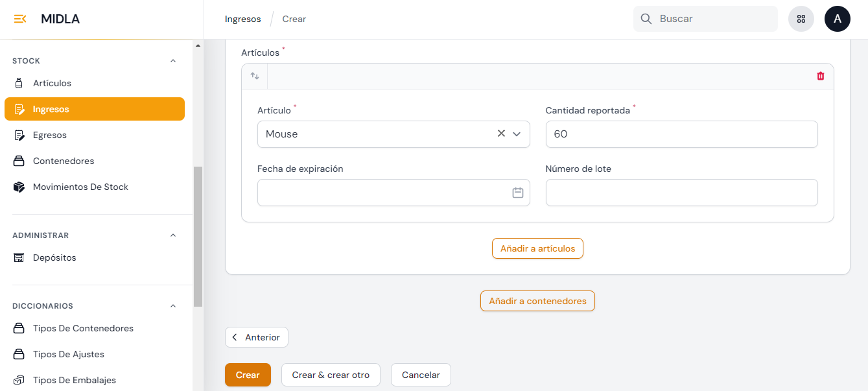
Task: Expand the Artículo dropdown list
Action: (517, 134)
